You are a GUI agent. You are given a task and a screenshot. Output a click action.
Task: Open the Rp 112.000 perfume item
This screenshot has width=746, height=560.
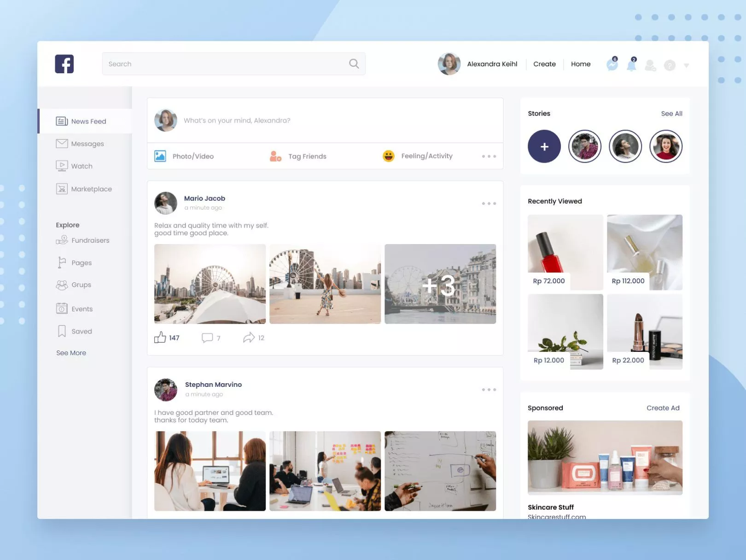(x=645, y=252)
